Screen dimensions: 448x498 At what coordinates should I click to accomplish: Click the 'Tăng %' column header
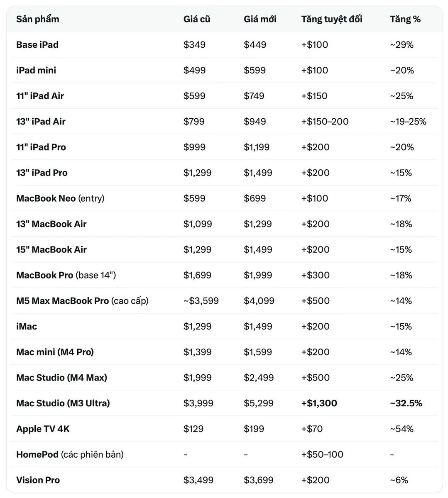(405, 19)
